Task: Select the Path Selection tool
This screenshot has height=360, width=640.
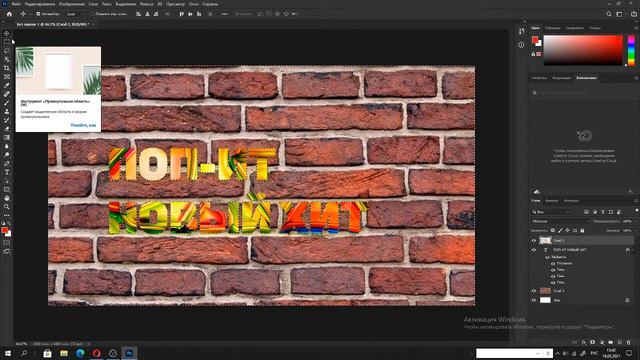Action: pos(7,181)
